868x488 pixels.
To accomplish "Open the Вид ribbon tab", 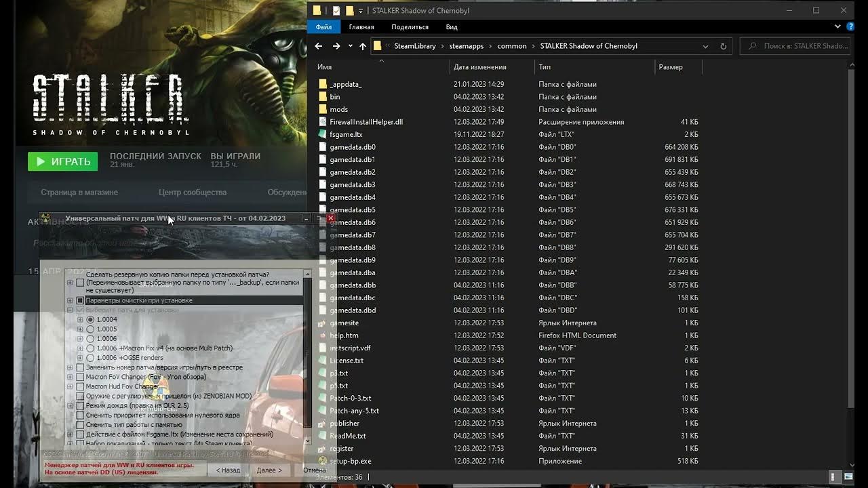I will [x=452, y=27].
